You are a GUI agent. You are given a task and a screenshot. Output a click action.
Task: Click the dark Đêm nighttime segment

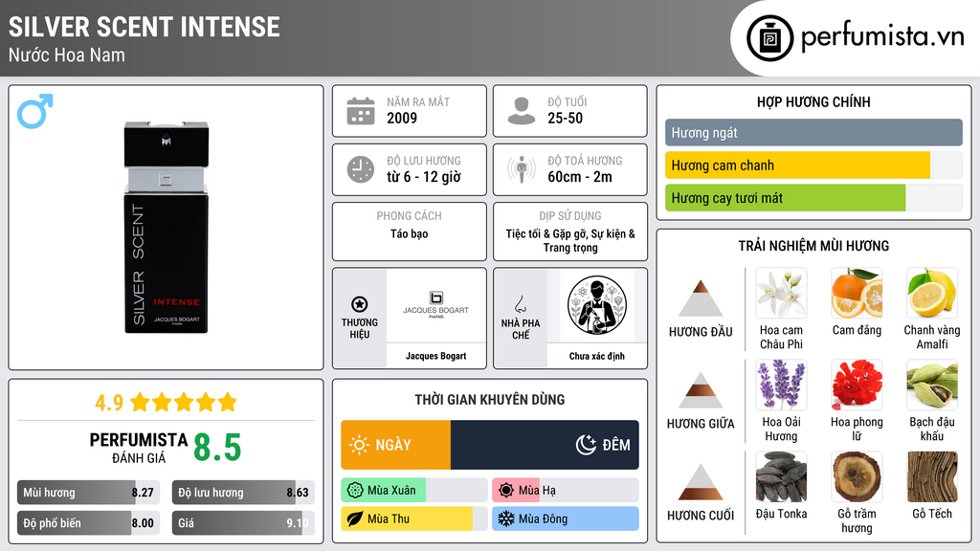[x=545, y=445]
